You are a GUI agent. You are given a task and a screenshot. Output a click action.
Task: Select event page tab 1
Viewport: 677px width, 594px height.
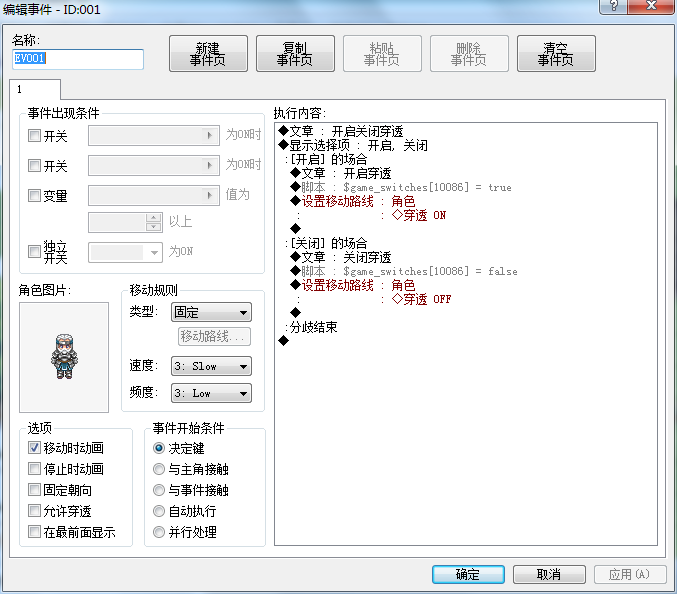(35, 89)
